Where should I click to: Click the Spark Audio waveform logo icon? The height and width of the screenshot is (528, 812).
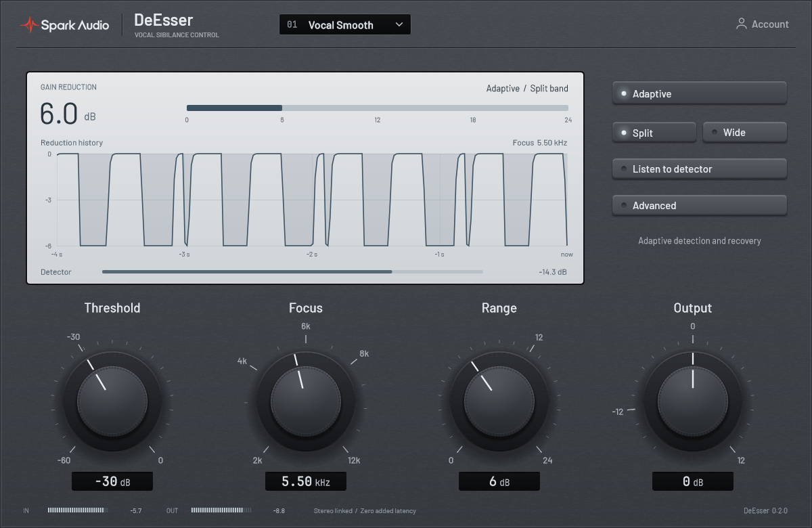(x=28, y=25)
